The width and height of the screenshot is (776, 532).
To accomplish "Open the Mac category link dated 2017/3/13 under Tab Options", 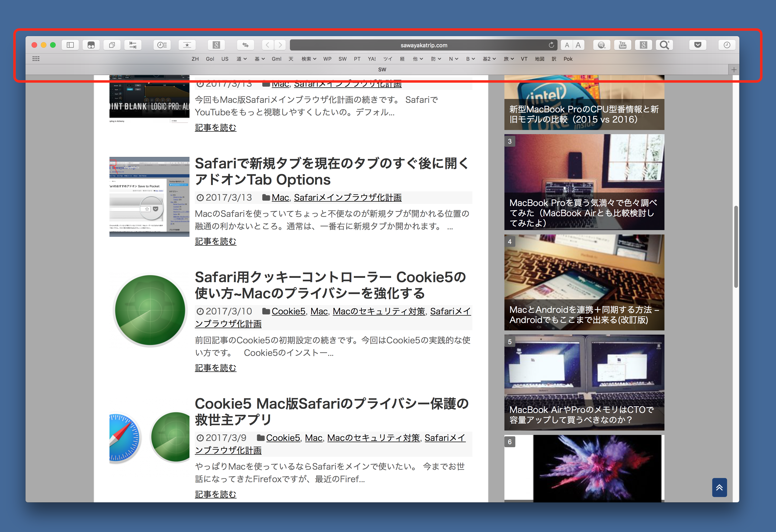I will click(x=280, y=197).
